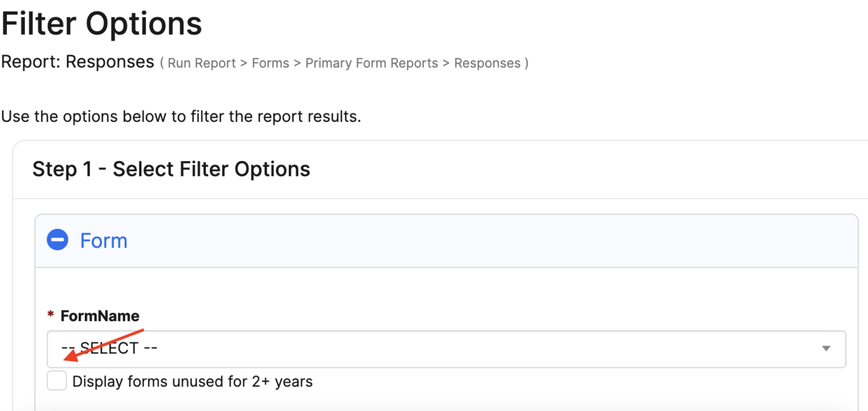Image resolution: width=868 pixels, height=411 pixels.
Task: Navigate to "Primary Form Reports" breadcrumb
Action: (371, 63)
